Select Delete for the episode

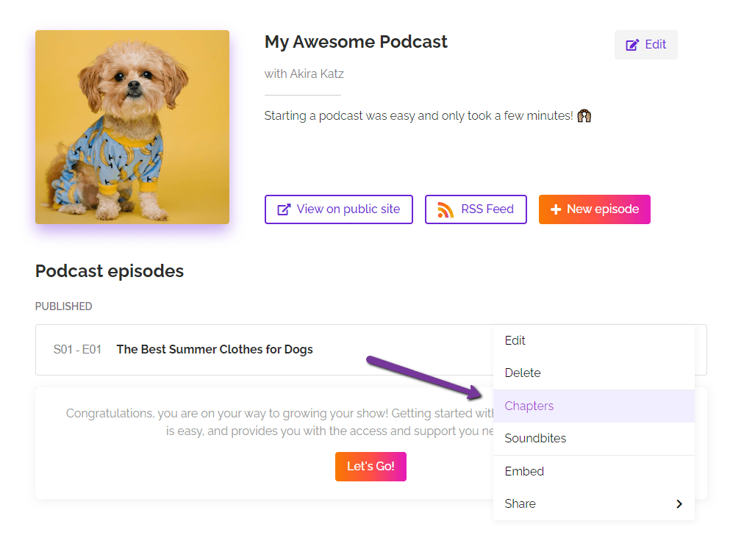[x=523, y=373]
